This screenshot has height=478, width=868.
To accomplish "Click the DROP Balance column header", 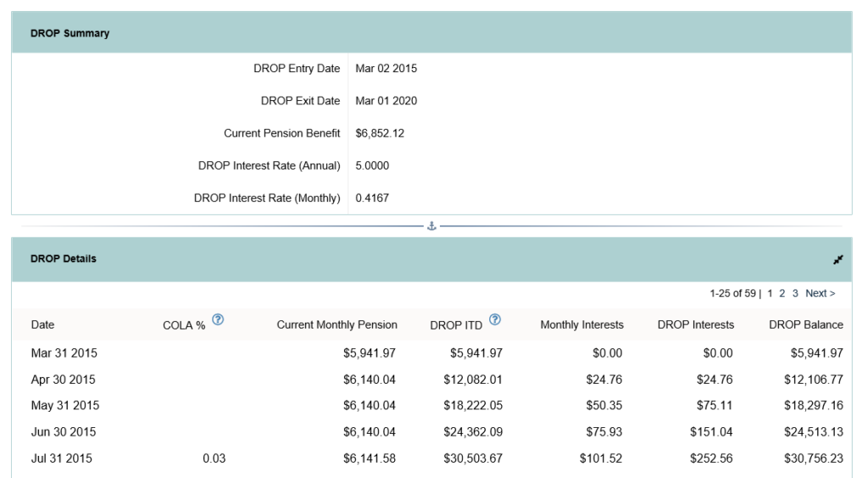I will [805, 325].
